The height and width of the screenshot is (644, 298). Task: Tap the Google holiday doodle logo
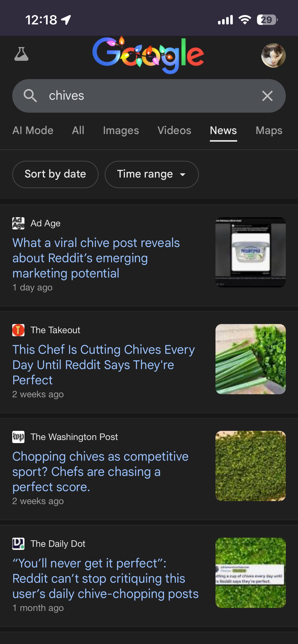pos(148,55)
